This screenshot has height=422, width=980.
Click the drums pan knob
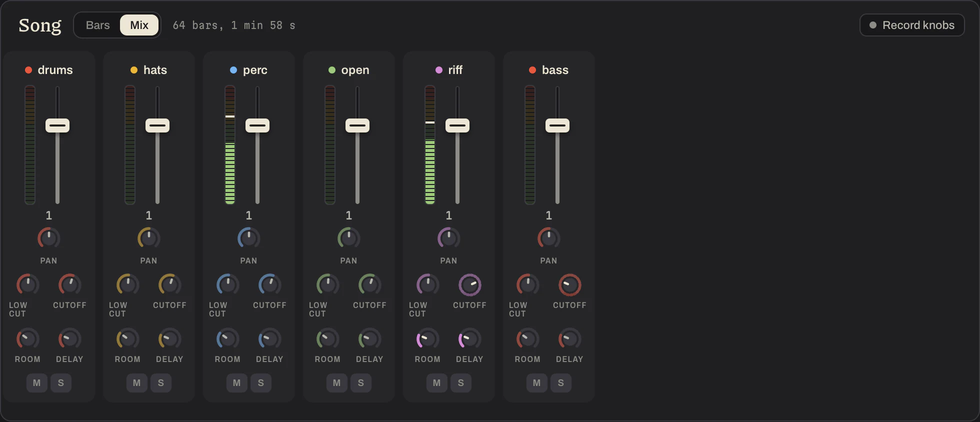pyautogui.click(x=48, y=238)
